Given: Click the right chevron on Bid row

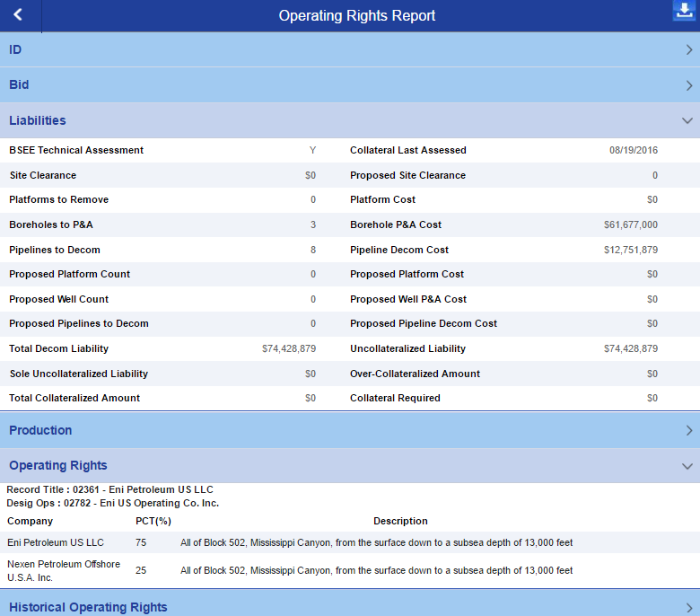Looking at the screenshot, I should tap(688, 86).
